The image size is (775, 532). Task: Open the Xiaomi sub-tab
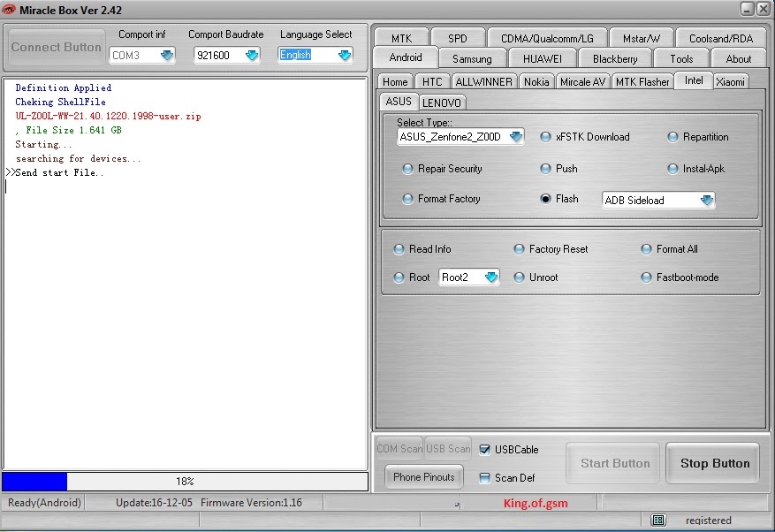coord(730,81)
